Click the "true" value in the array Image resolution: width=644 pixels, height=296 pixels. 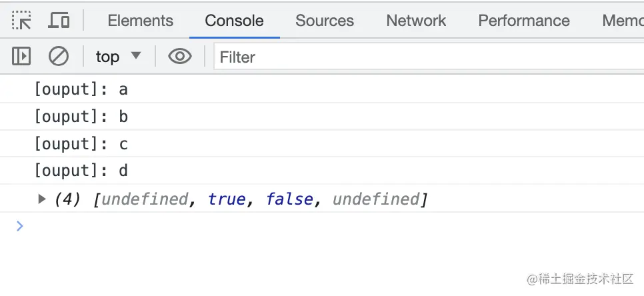[x=226, y=199]
